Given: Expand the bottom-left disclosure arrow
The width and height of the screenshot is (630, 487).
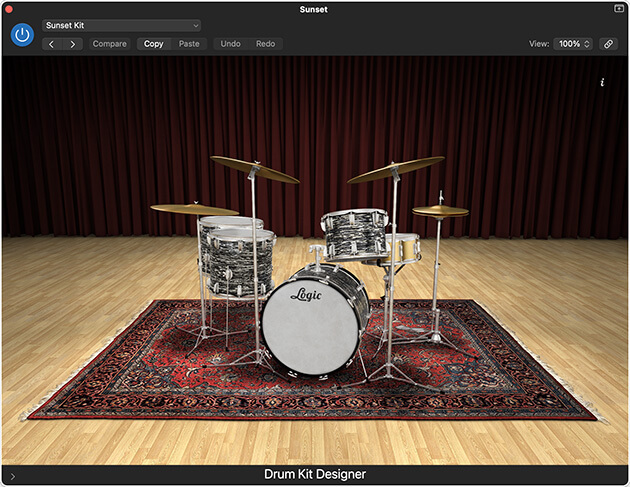Looking at the screenshot, I should 12,476.
